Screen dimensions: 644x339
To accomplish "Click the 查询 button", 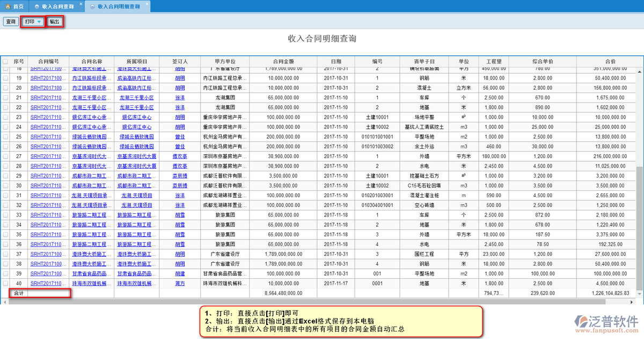I will (x=11, y=21).
